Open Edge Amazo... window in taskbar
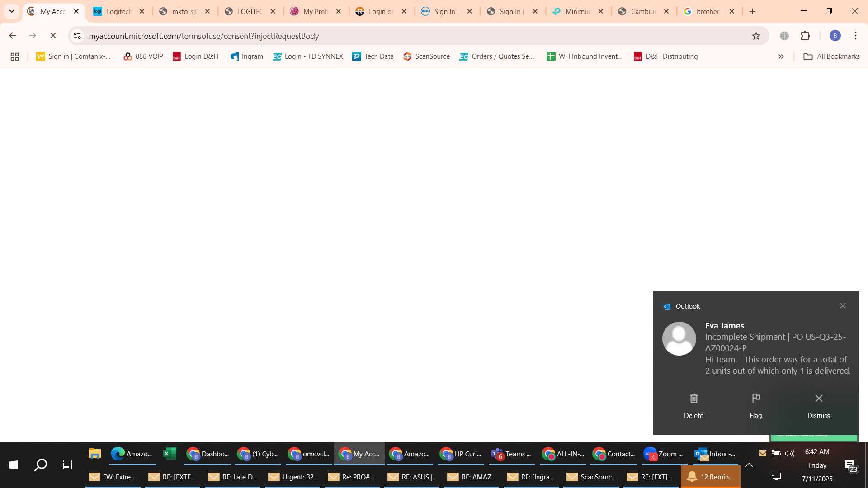This screenshot has height=488, width=868. point(132,454)
